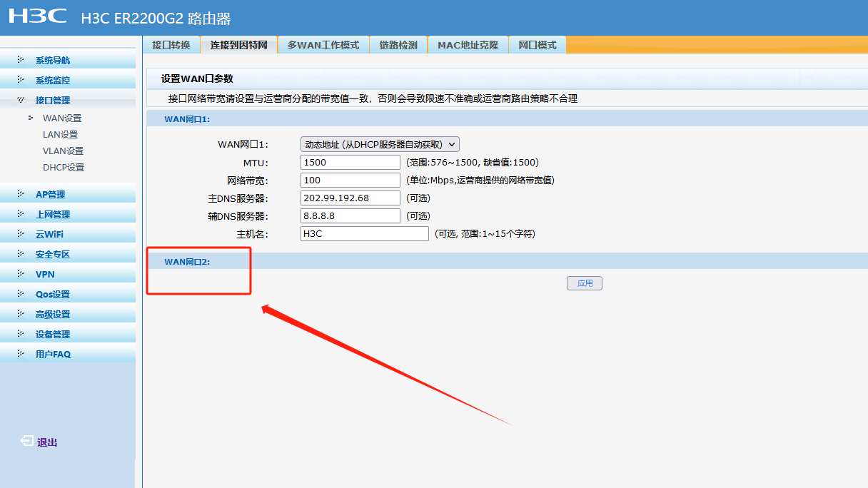Click the arrow icon beside 系统导航
The height and width of the screenshot is (488, 868).
point(21,60)
